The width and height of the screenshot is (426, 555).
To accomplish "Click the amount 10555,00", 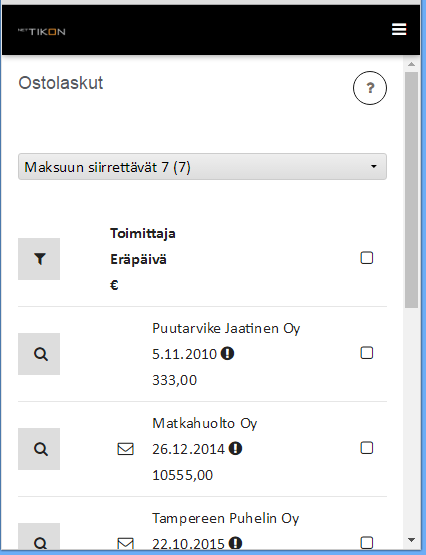I will click(x=183, y=475).
